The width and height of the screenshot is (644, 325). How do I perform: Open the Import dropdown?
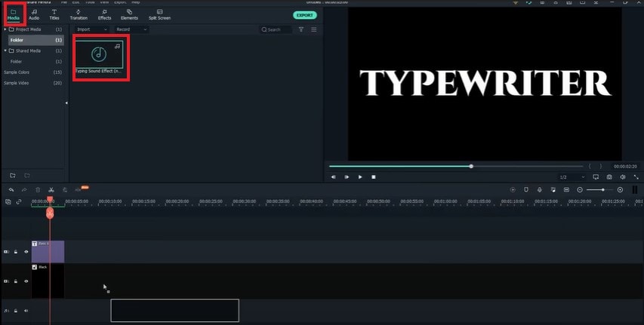[x=92, y=29]
